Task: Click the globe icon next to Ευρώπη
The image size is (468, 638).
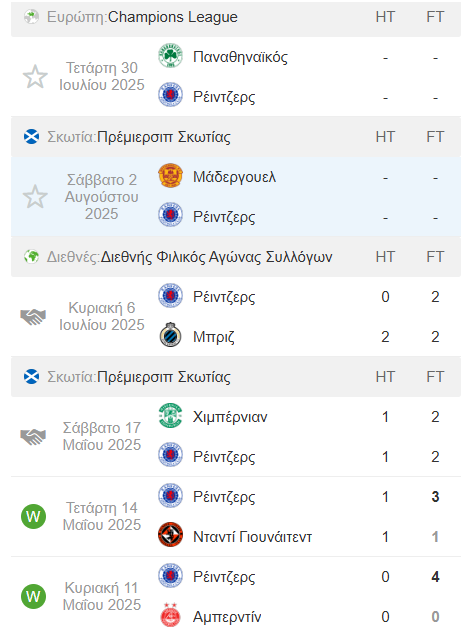Action: (32, 17)
